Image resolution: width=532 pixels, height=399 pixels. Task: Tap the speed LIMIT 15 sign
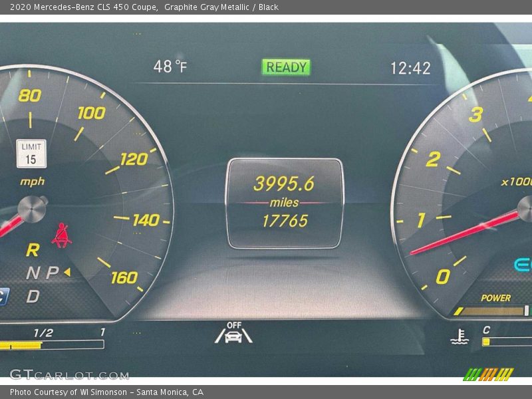tap(31, 154)
